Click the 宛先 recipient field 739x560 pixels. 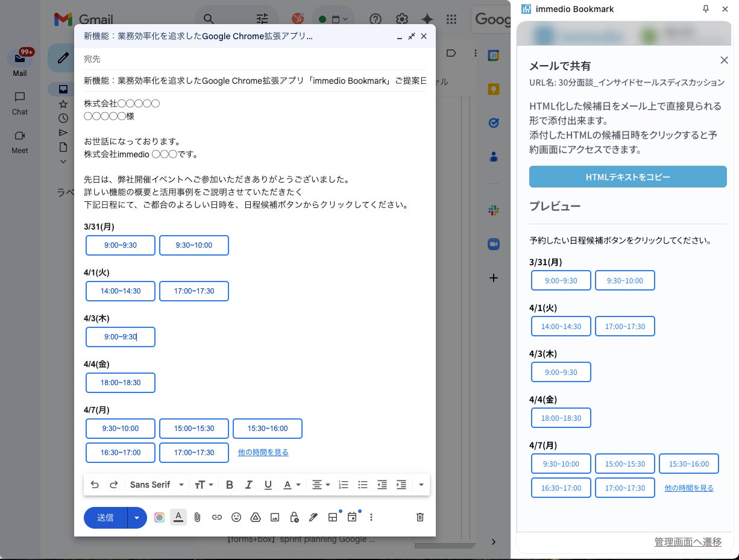255,59
